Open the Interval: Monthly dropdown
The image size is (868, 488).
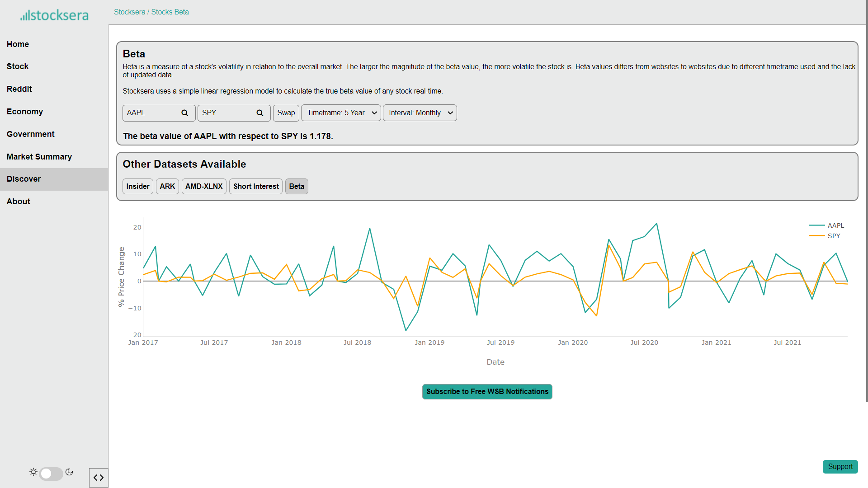420,113
